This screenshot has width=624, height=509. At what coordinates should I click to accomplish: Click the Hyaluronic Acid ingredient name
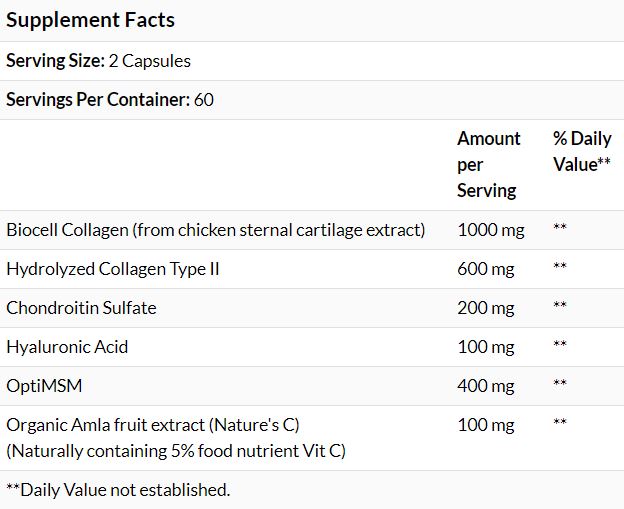tap(67, 347)
